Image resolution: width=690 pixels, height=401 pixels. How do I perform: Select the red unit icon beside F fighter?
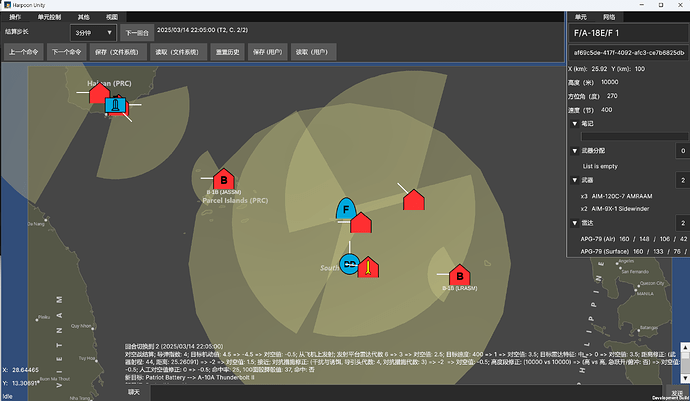pyautogui.click(x=361, y=223)
